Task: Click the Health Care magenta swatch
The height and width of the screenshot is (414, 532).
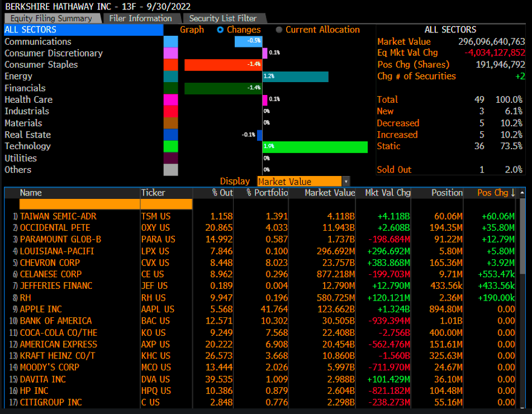Action: pyautogui.click(x=170, y=100)
